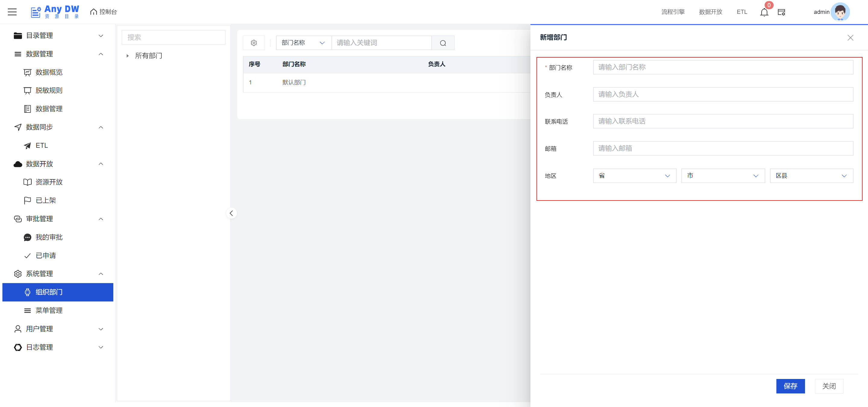Collapse side panel with left arrow
868x407 pixels.
coord(231,213)
